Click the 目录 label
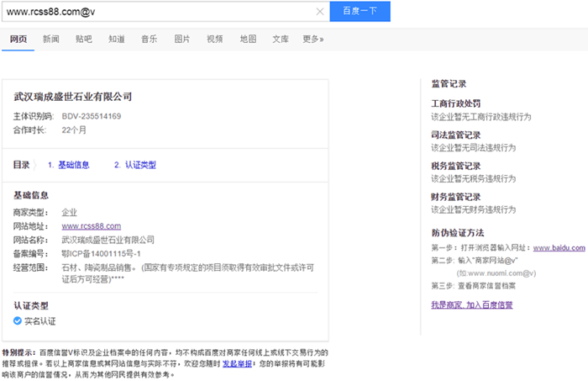 point(21,165)
